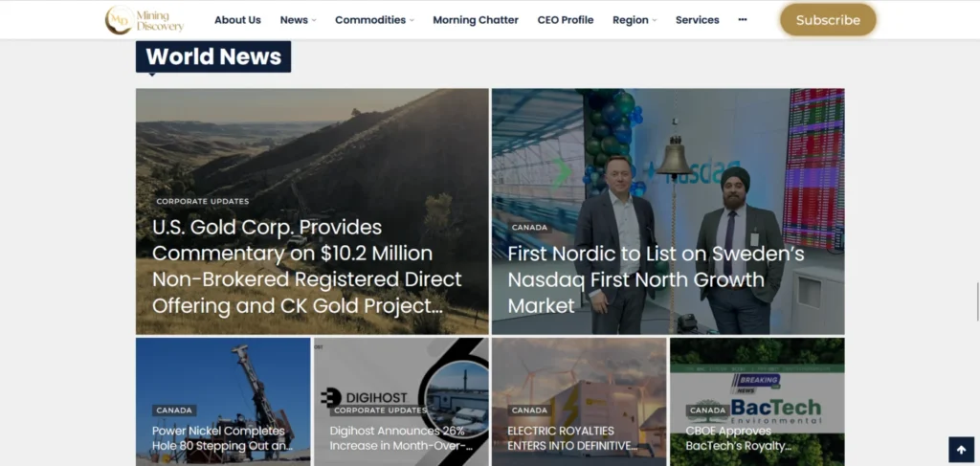Click Canada tag on BacTech card

(x=708, y=411)
